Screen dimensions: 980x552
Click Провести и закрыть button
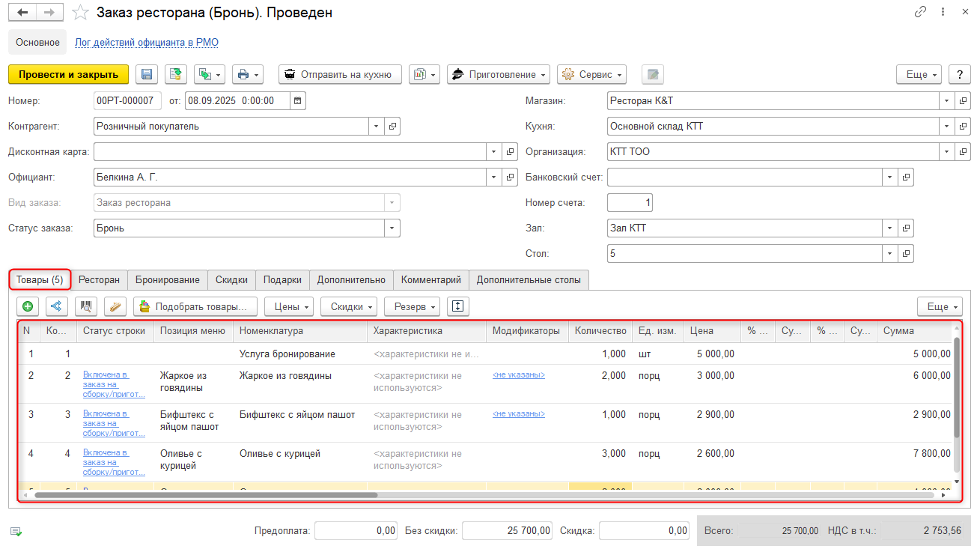tap(68, 74)
